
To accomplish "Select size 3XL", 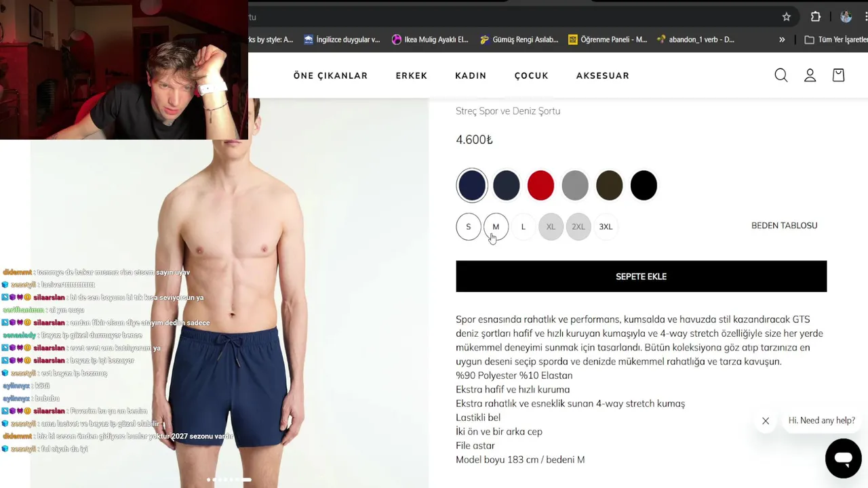I will point(606,227).
